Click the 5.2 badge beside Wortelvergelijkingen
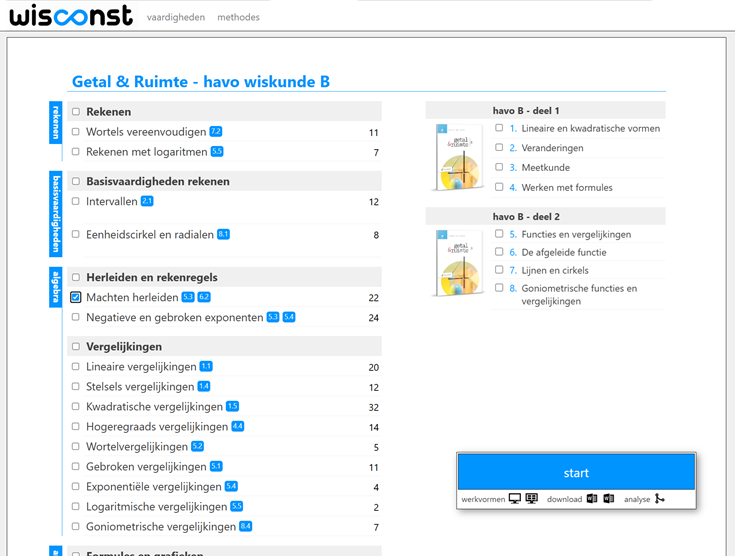Viewport: 735px width, 556px height. (197, 446)
